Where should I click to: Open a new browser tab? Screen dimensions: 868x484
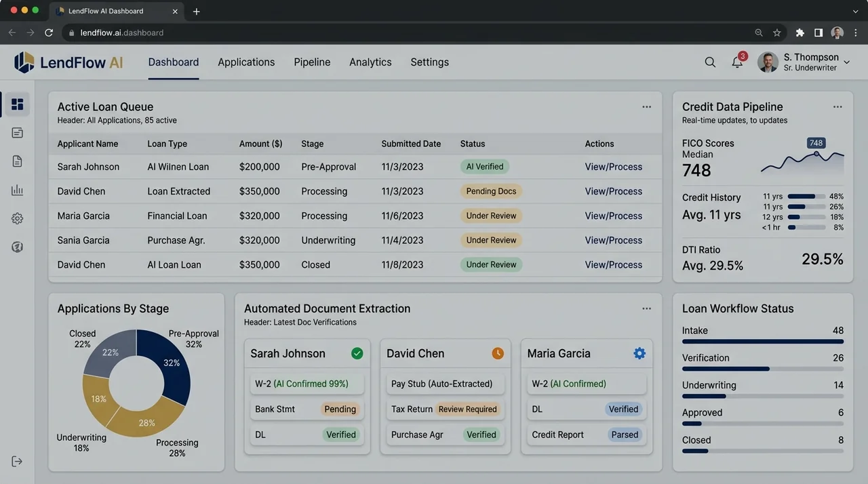(x=197, y=12)
